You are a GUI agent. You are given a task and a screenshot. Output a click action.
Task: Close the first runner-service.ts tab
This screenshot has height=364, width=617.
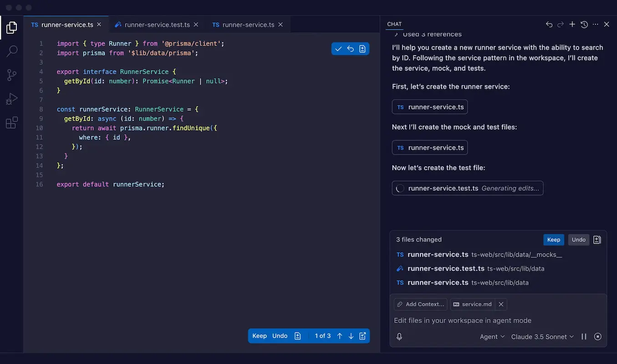tap(99, 25)
